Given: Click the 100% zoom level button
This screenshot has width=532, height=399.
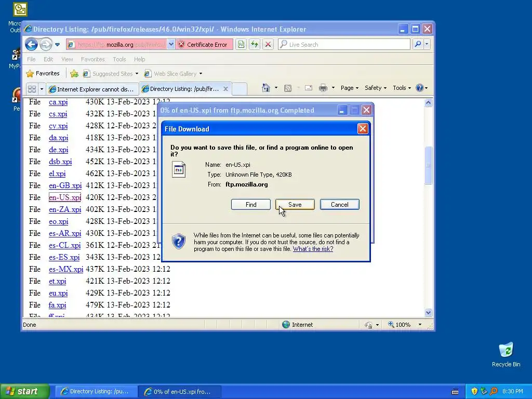Looking at the screenshot, I should [x=400, y=325].
